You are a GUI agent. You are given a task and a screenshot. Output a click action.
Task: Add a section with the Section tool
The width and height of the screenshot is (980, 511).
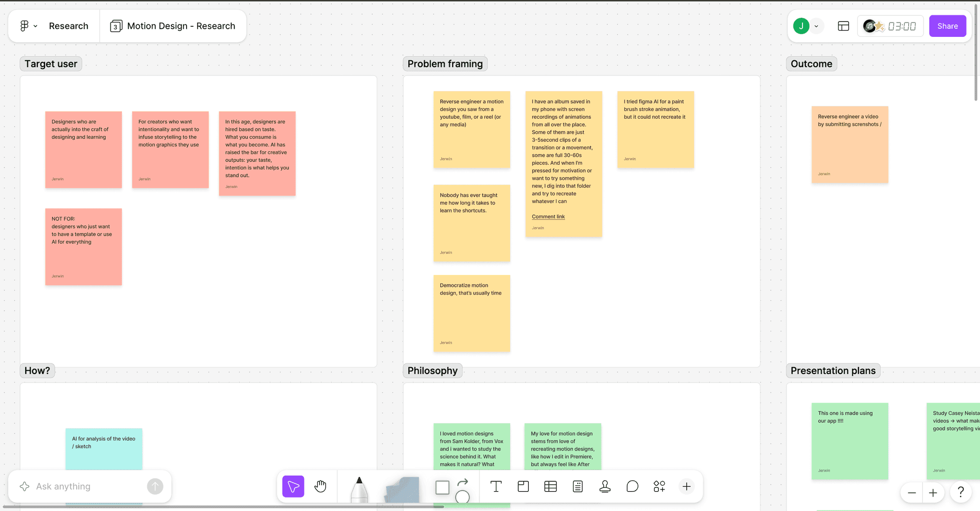(523, 487)
